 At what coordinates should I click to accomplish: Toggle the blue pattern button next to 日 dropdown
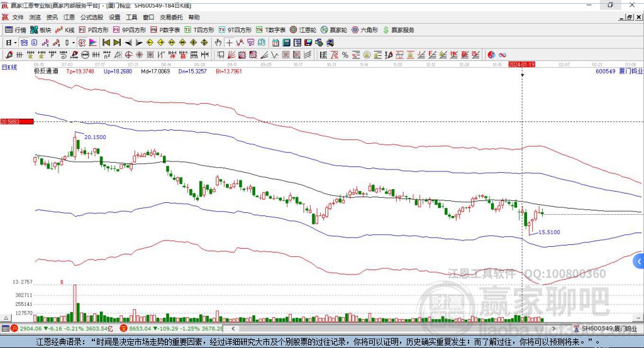pos(25,42)
